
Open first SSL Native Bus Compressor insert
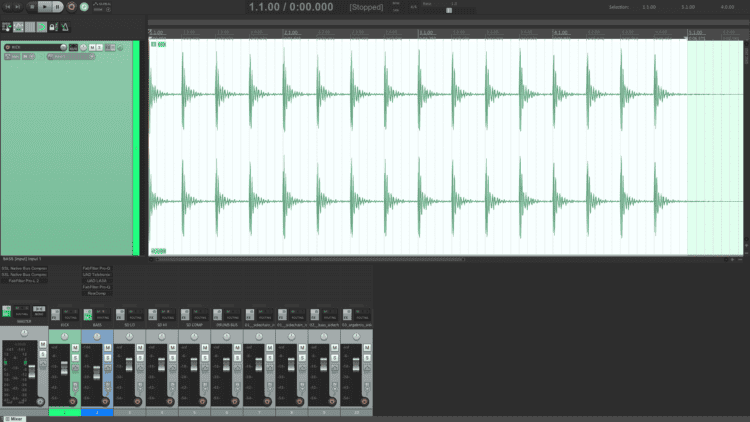(24, 268)
